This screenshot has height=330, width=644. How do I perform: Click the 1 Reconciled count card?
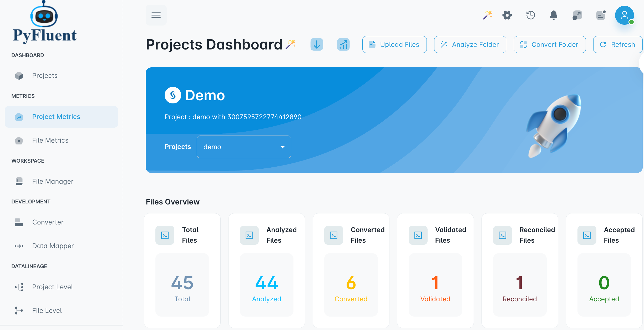click(x=520, y=285)
